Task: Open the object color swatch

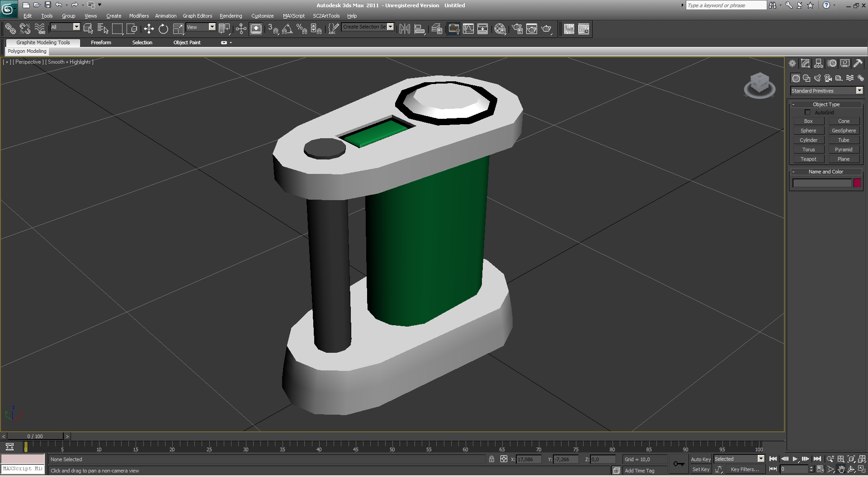Action: coord(857,183)
